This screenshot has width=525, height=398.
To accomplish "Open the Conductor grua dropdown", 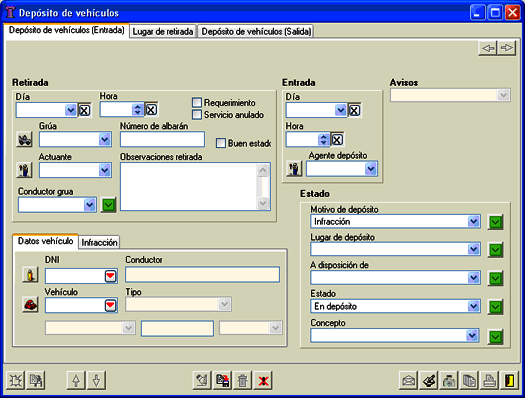I will [x=90, y=205].
